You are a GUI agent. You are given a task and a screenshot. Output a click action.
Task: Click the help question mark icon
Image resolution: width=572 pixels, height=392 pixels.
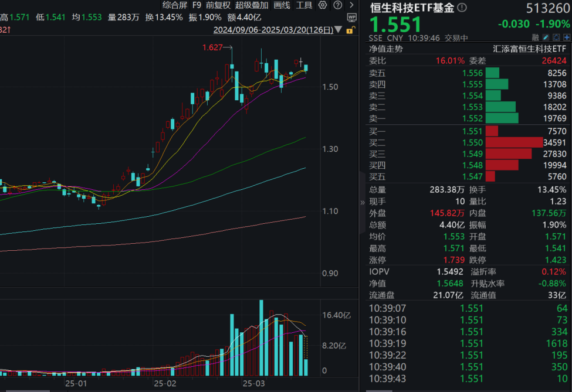[x=338, y=5]
